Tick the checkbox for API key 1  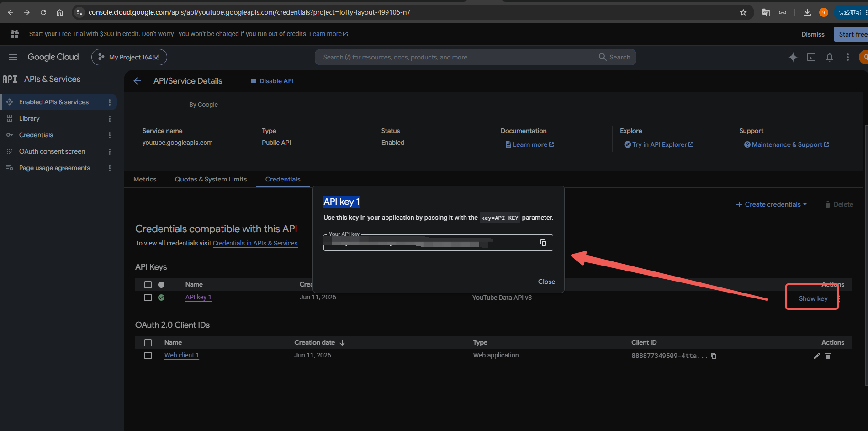pos(148,298)
